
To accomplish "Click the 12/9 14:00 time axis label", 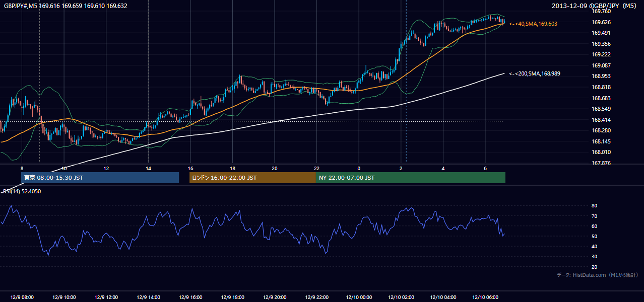I will tap(148, 297).
